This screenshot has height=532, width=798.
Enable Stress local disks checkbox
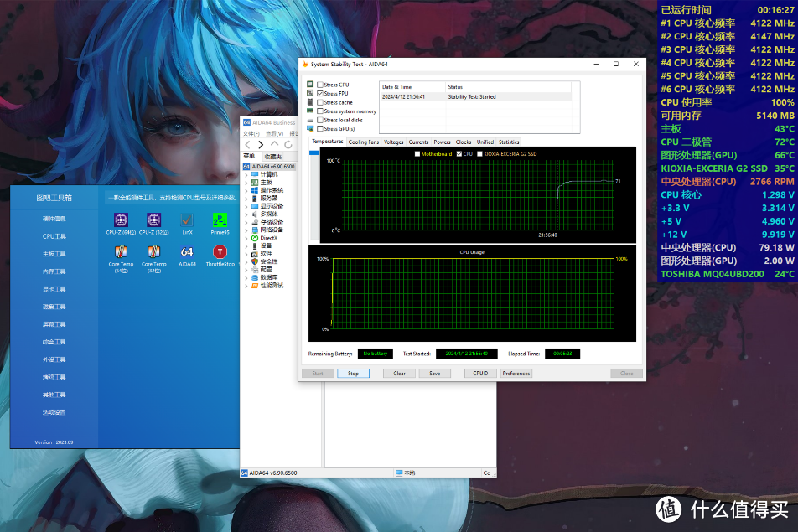[x=320, y=120]
